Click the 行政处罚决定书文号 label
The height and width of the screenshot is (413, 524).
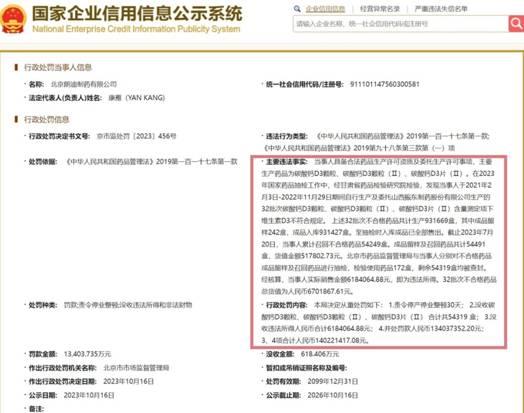click(59, 136)
